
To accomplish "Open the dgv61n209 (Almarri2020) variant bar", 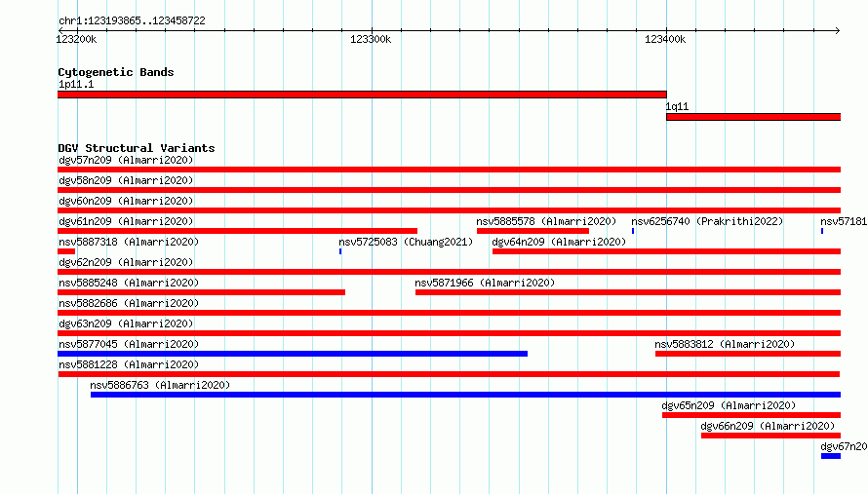I will tap(238, 231).
